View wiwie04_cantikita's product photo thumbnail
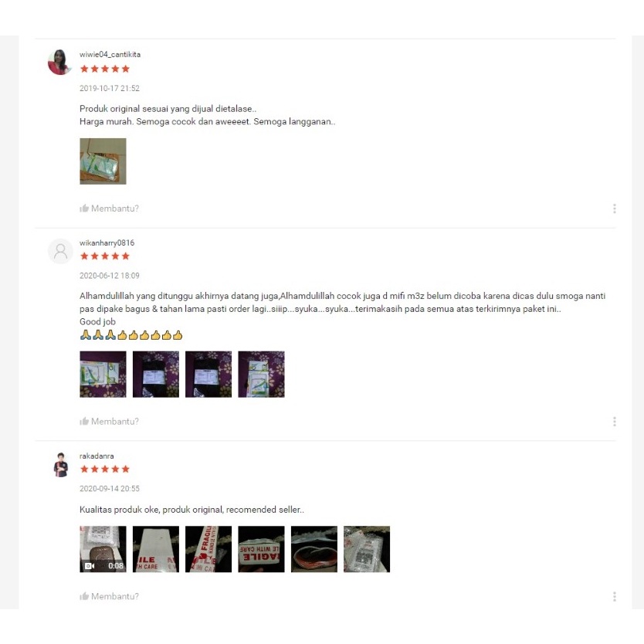Viewport: 644px width, 644px height. pyautogui.click(x=103, y=161)
